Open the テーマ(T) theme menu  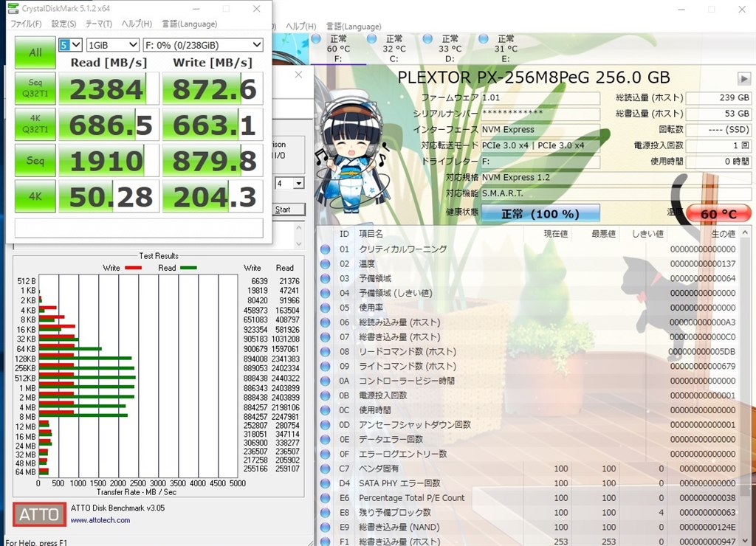[x=98, y=24]
